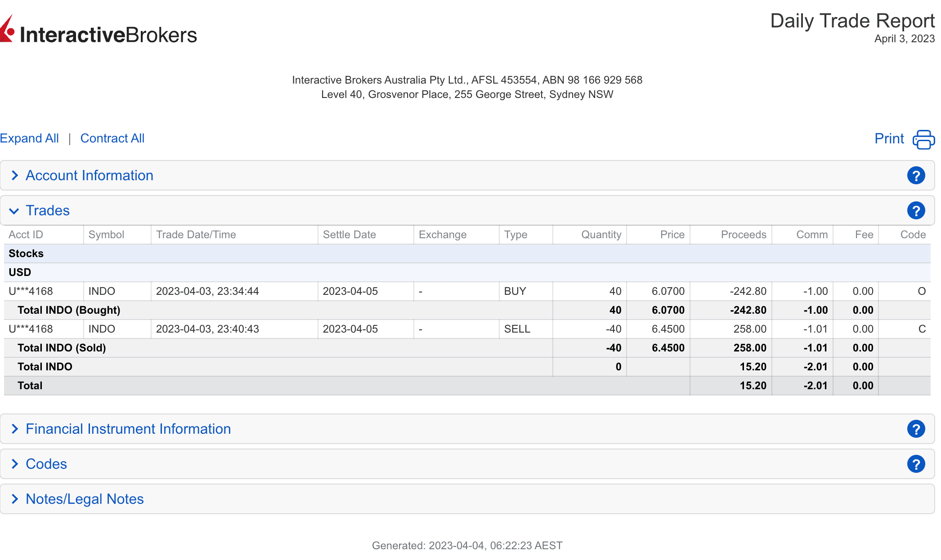Screen dimensions: 941x560
Task: Click the Print link text
Action: (889, 138)
